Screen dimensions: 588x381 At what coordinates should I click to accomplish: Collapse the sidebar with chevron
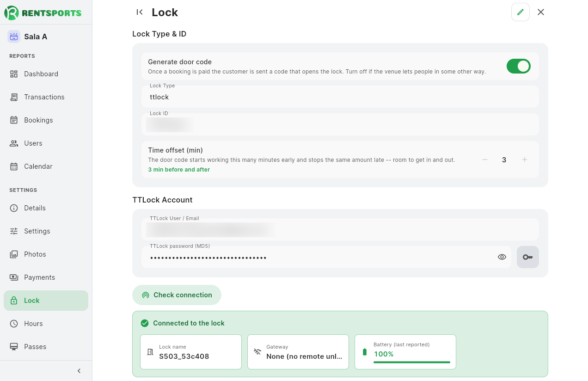(79, 371)
